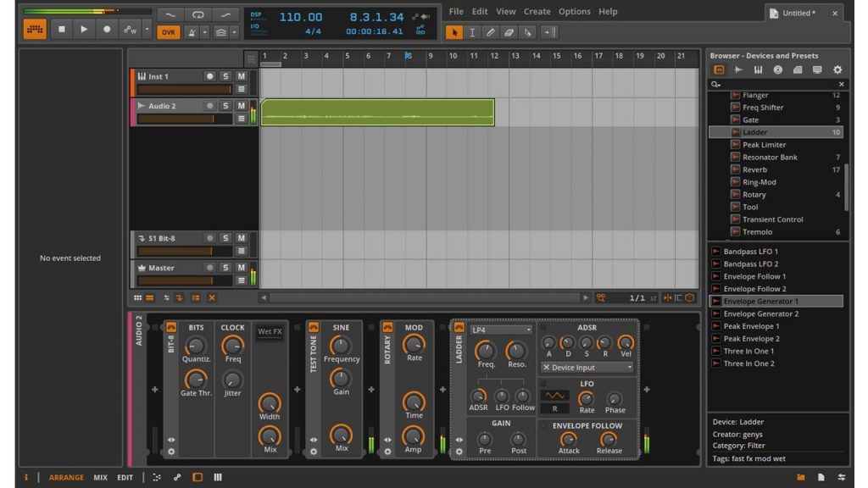Switch to EDIT view
The height and width of the screenshot is (488, 868).
(x=125, y=477)
